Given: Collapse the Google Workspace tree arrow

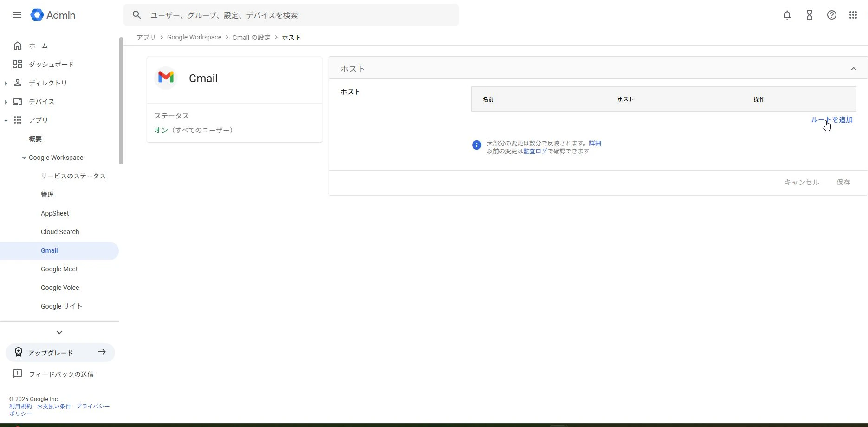Looking at the screenshot, I should pos(24,158).
